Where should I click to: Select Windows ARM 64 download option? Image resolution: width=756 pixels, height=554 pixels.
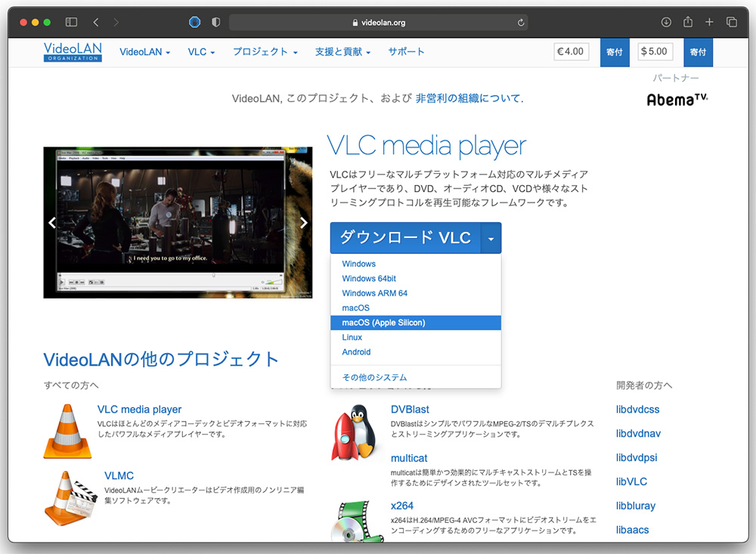[x=416, y=293]
